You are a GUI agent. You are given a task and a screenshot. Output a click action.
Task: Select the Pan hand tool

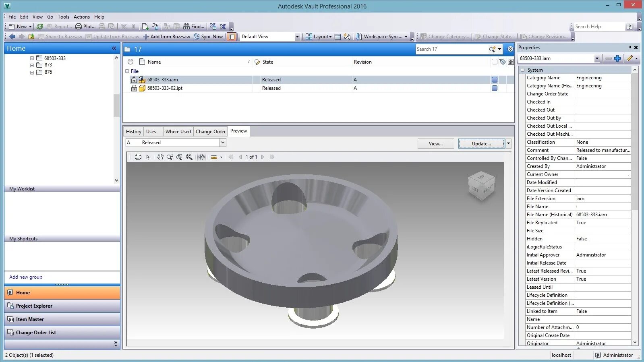tap(160, 157)
